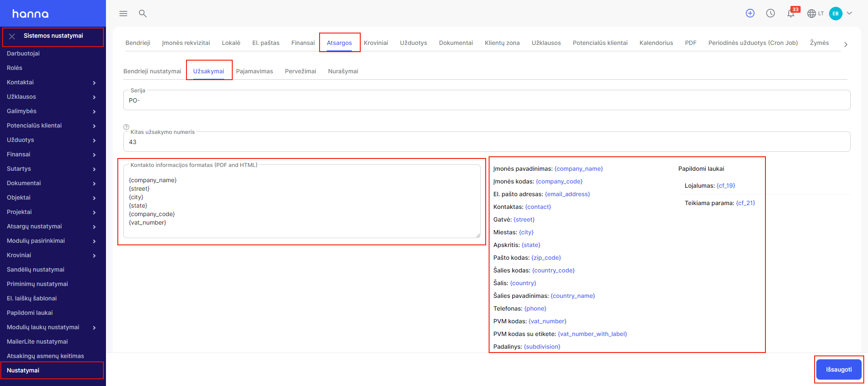The height and width of the screenshot is (386, 868).
Task: Switch to El. paštas tab
Action: (266, 43)
